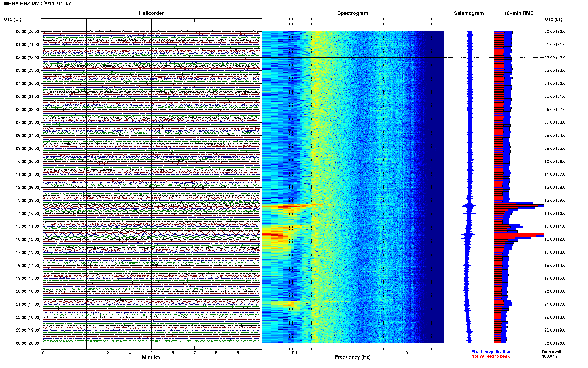Click the left time label '17:00 (13:00)'

(x=28, y=252)
